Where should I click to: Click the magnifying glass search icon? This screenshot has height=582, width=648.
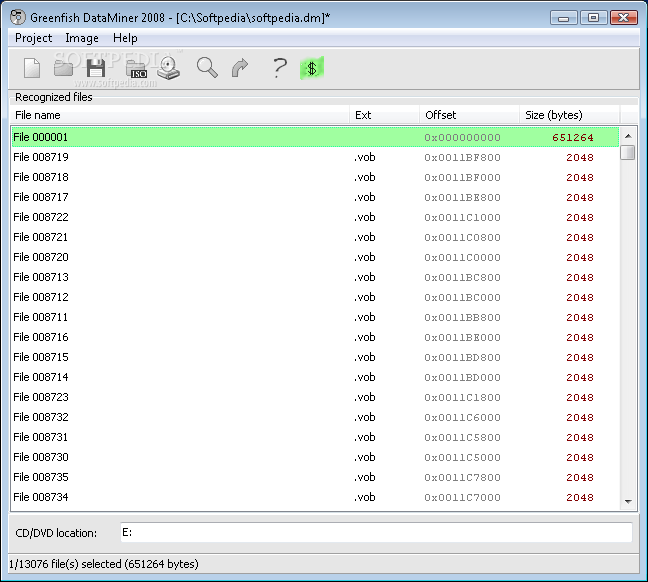tap(207, 68)
